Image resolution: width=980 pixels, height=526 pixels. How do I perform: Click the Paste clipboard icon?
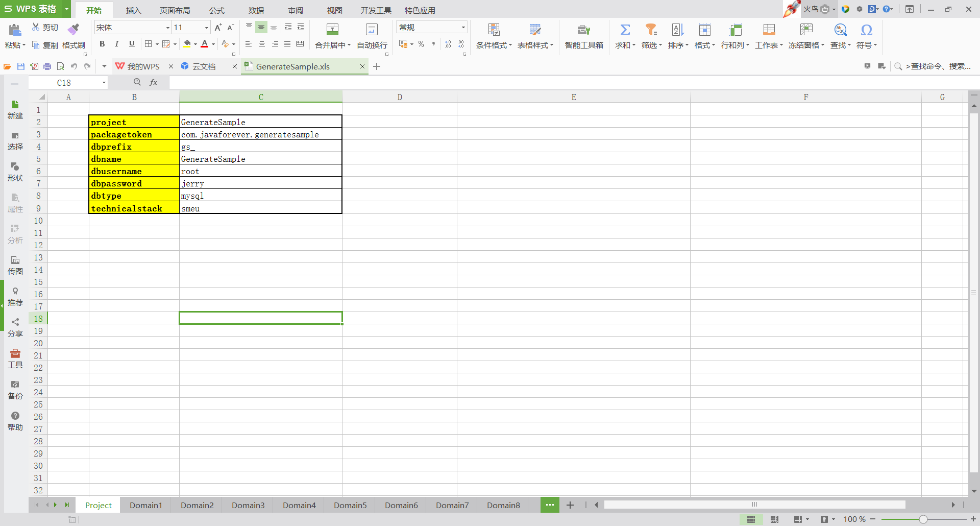click(x=15, y=30)
